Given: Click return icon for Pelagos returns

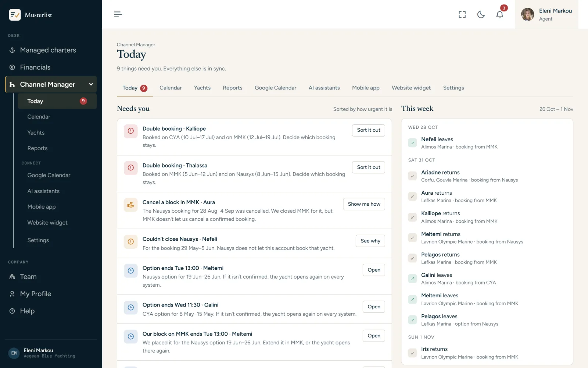Looking at the screenshot, I should coord(412,258).
